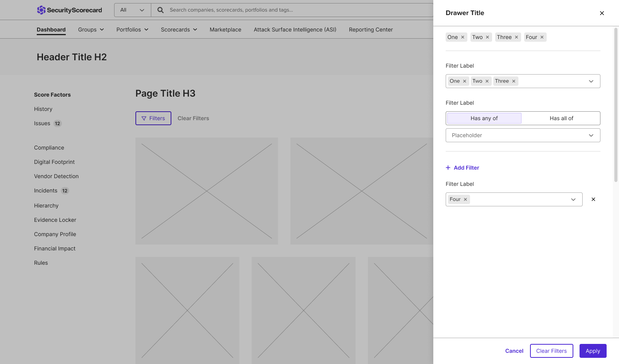Click the drawer's vertical scrollbar
The image size is (619, 364).
[616, 104]
